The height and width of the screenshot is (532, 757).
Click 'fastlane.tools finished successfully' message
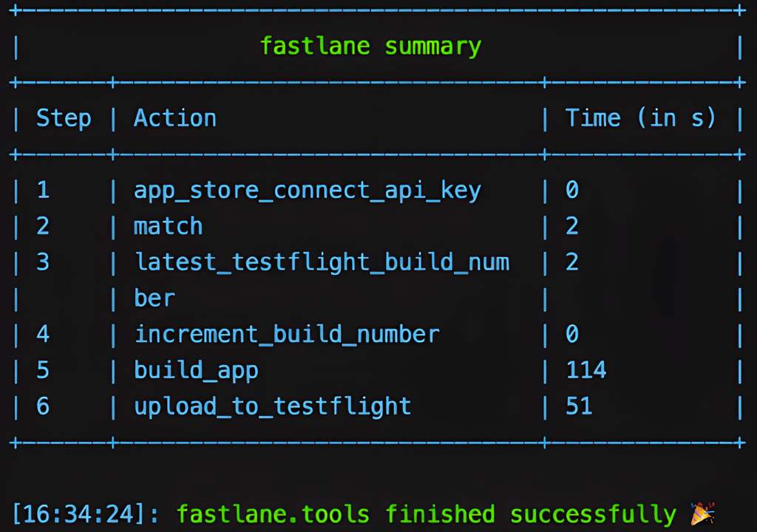click(x=426, y=514)
